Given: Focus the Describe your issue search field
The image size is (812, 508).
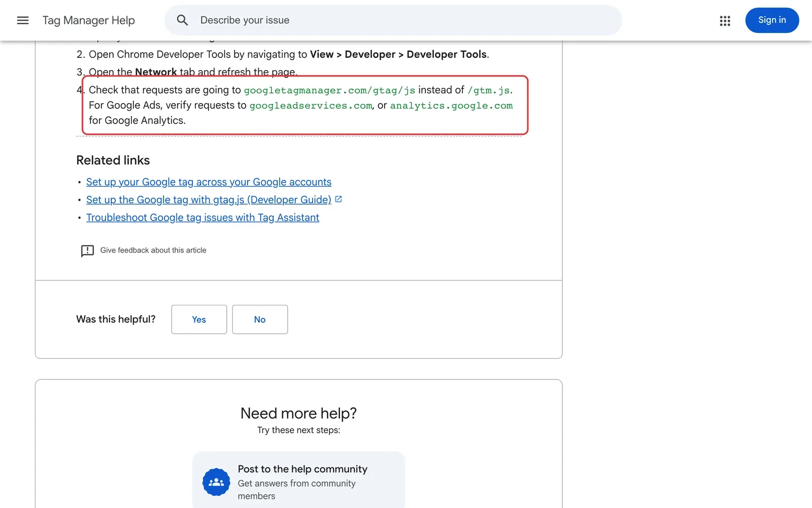Looking at the screenshot, I should point(393,20).
